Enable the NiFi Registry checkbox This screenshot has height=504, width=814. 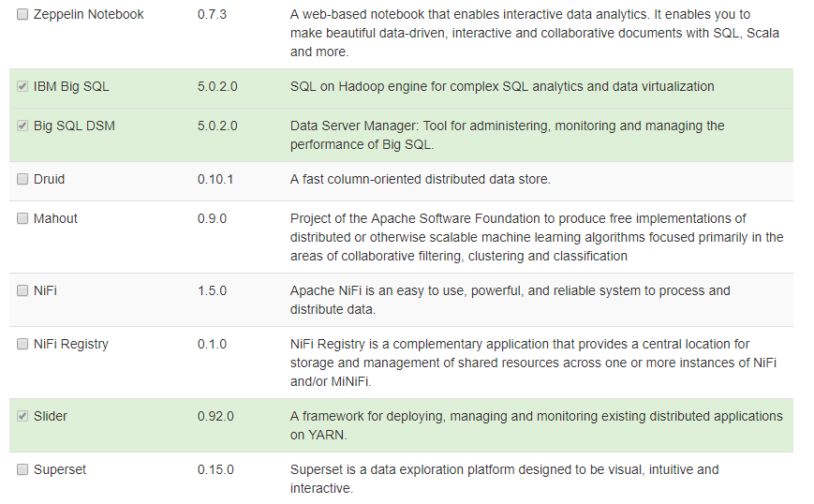(x=22, y=344)
